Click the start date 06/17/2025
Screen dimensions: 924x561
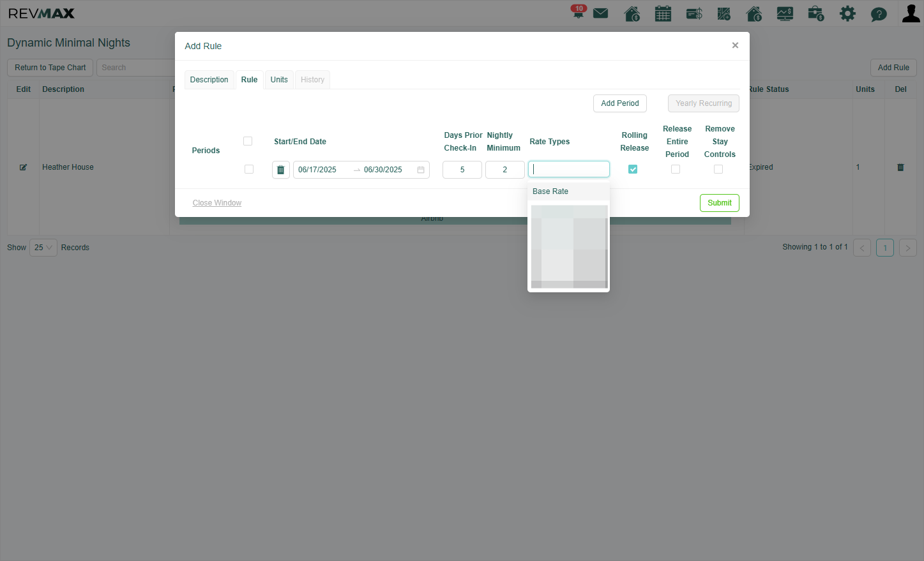click(317, 170)
